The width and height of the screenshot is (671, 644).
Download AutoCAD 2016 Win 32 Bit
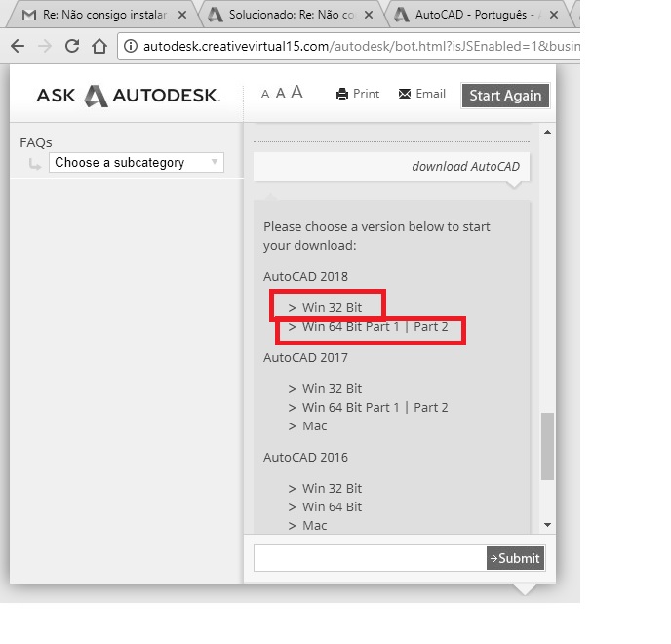(332, 488)
